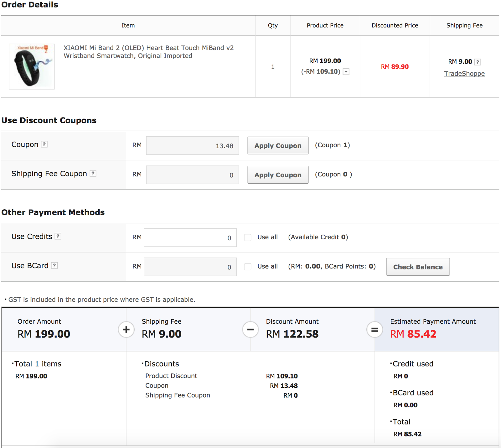Image resolution: width=501 pixels, height=448 pixels.
Task: Click the Coupon RM 13.48 discount line
Action: coord(221,386)
